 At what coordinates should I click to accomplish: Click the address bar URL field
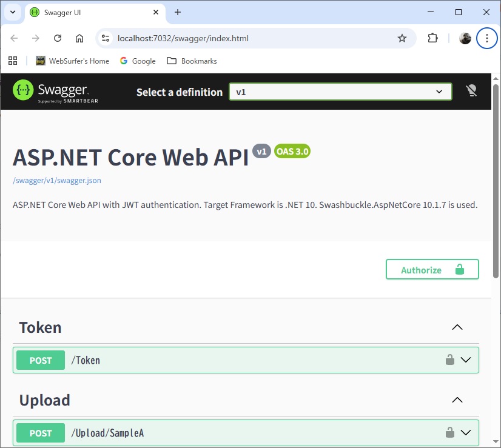click(243, 38)
